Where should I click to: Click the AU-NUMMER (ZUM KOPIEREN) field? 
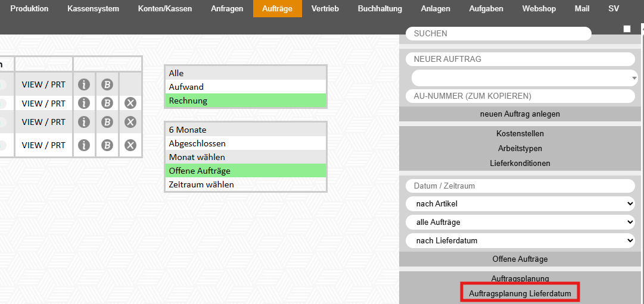(x=520, y=96)
